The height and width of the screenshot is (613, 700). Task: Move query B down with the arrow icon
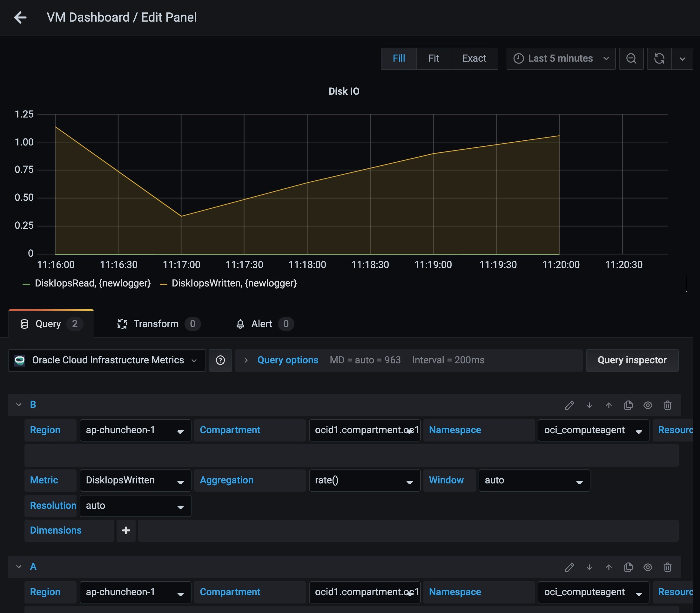click(x=589, y=405)
